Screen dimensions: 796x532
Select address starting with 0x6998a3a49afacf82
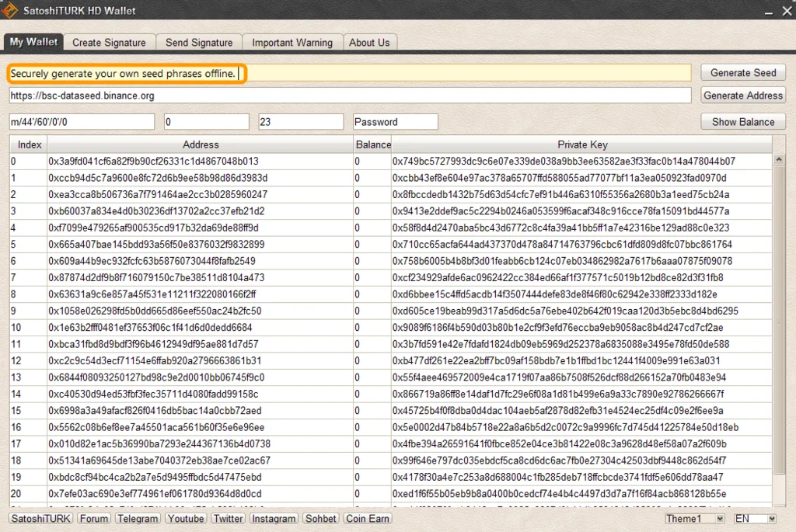click(155, 411)
